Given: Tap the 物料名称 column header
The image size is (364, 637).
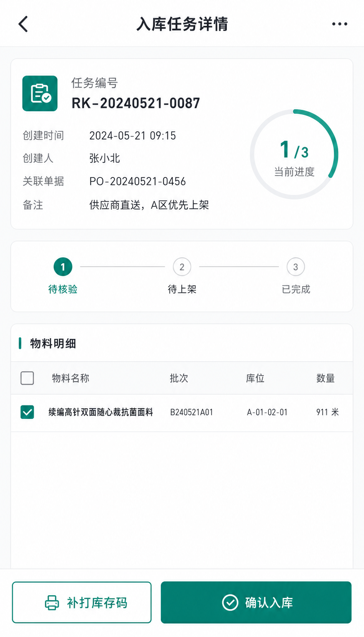Looking at the screenshot, I should coord(71,378).
